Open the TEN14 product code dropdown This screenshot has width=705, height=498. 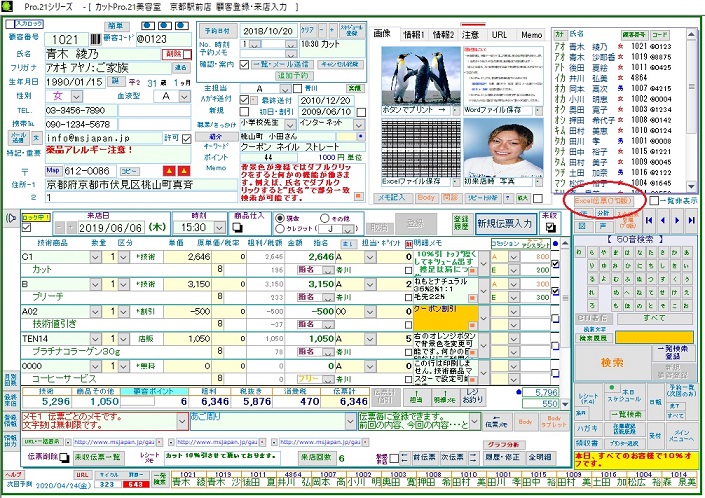coord(95,339)
